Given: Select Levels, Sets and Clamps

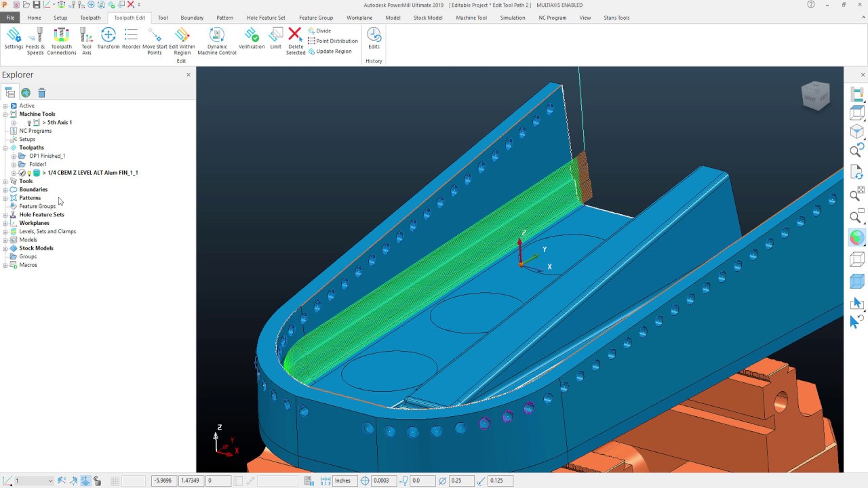Looking at the screenshot, I should 47,231.
